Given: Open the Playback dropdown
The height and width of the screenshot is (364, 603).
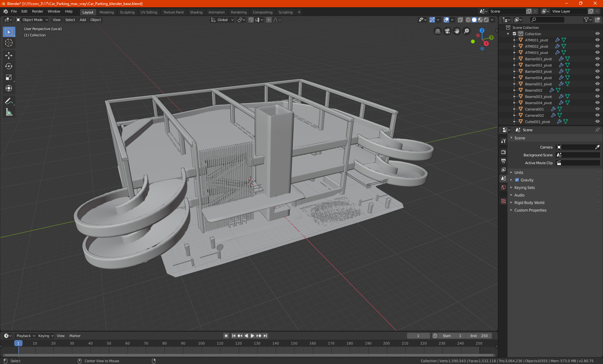Looking at the screenshot, I should coord(25,336).
